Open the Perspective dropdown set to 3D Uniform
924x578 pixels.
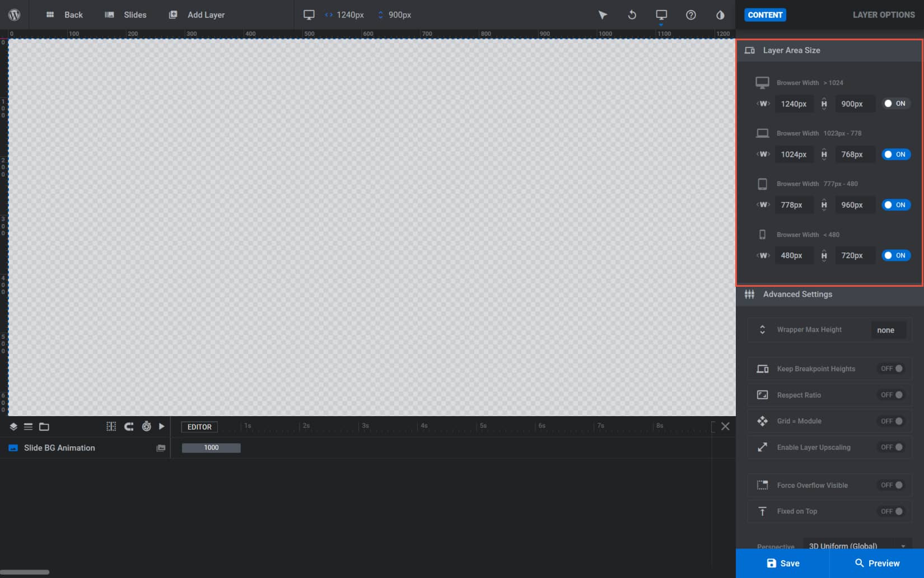coord(857,546)
